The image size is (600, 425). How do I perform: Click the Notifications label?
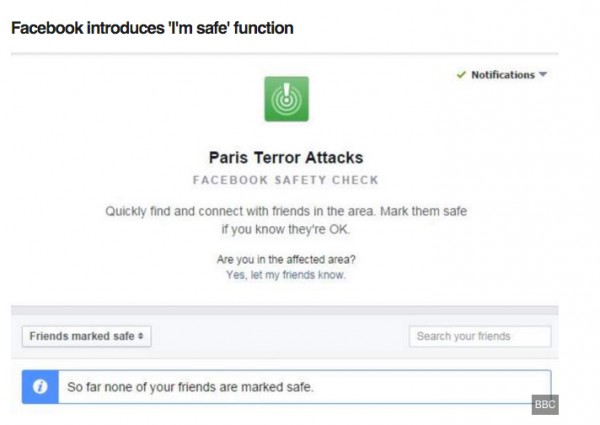tap(502, 76)
